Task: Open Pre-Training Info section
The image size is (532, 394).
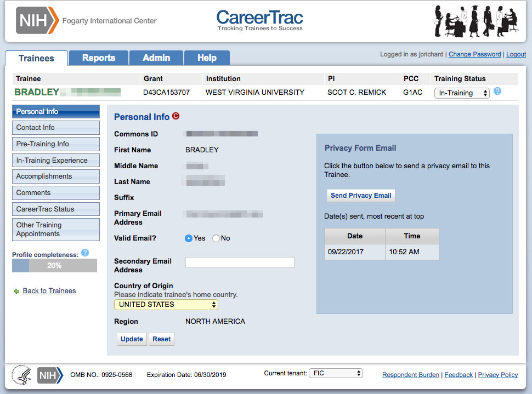Action: click(56, 144)
